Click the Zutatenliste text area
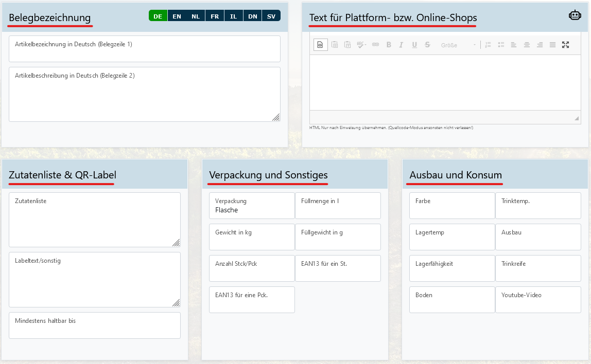This screenshot has width=591, height=364. click(x=95, y=220)
